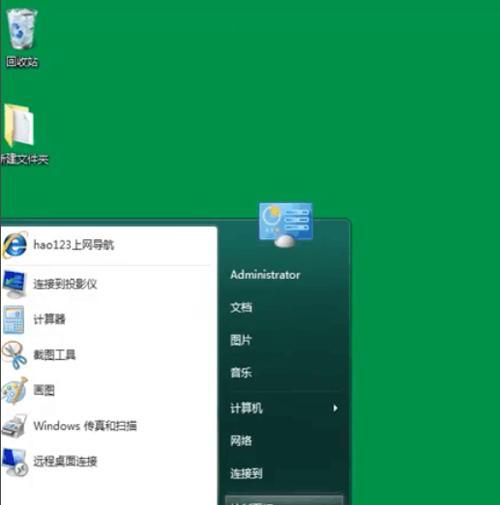
Task: Click Windows Fax and Scan label
Action: (85, 426)
